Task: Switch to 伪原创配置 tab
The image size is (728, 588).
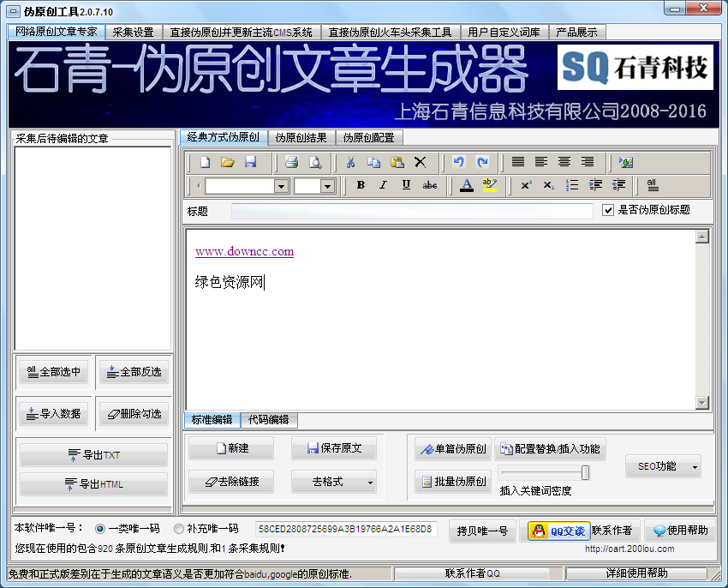Action: coord(368,138)
